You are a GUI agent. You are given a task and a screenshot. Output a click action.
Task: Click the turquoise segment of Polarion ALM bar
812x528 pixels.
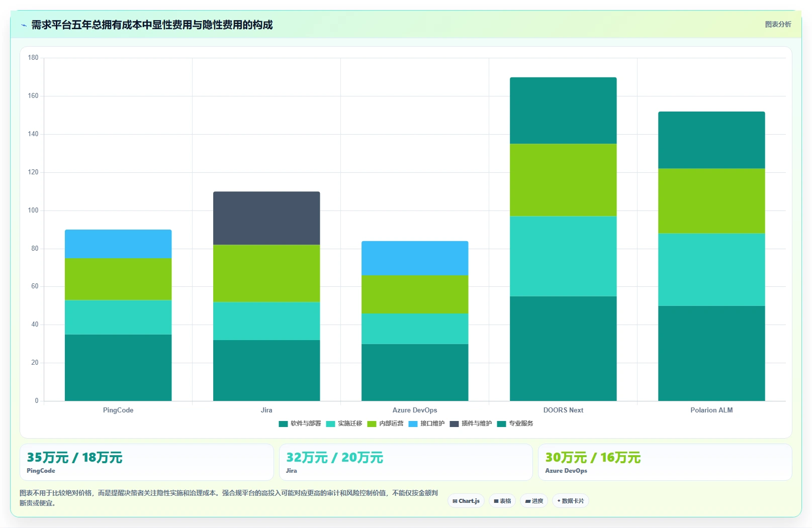click(x=711, y=269)
